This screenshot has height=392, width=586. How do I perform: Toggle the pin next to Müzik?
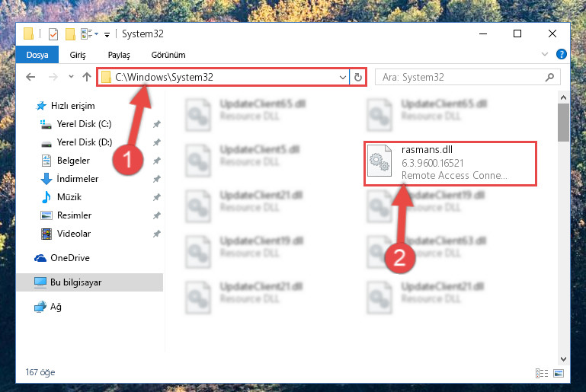[156, 196]
